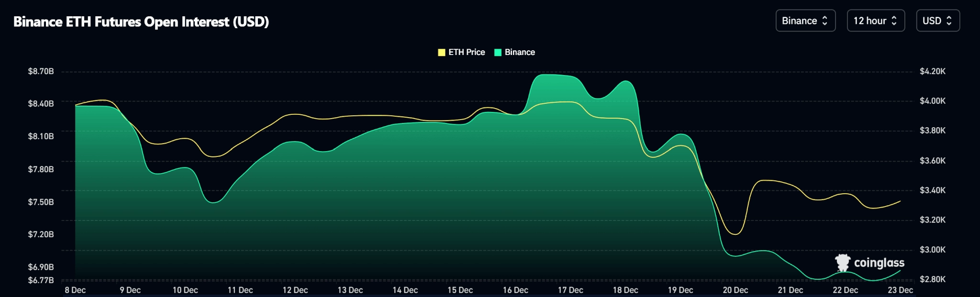Select the 20 Dec date marker

pos(735,290)
